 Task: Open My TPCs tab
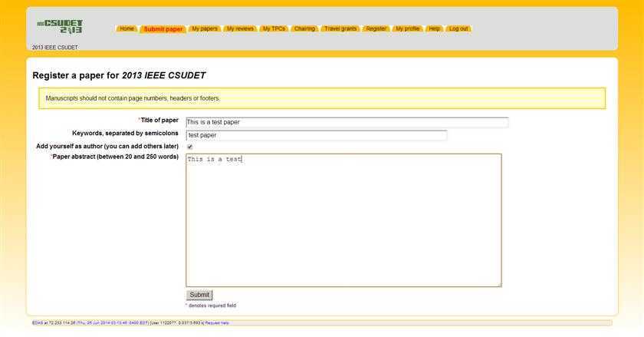(274, 28)
